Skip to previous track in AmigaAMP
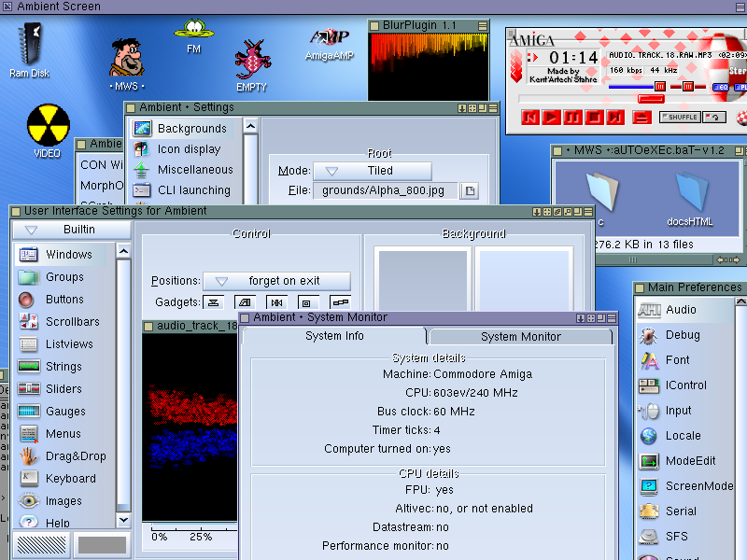The image size is (747, 560). click(x=530, y=118)
